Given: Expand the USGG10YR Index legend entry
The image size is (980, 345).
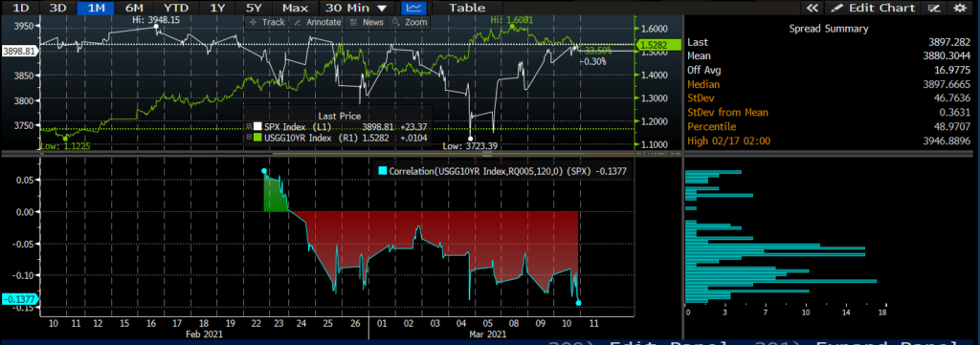Looking at the screenshot, I should 249,137.
